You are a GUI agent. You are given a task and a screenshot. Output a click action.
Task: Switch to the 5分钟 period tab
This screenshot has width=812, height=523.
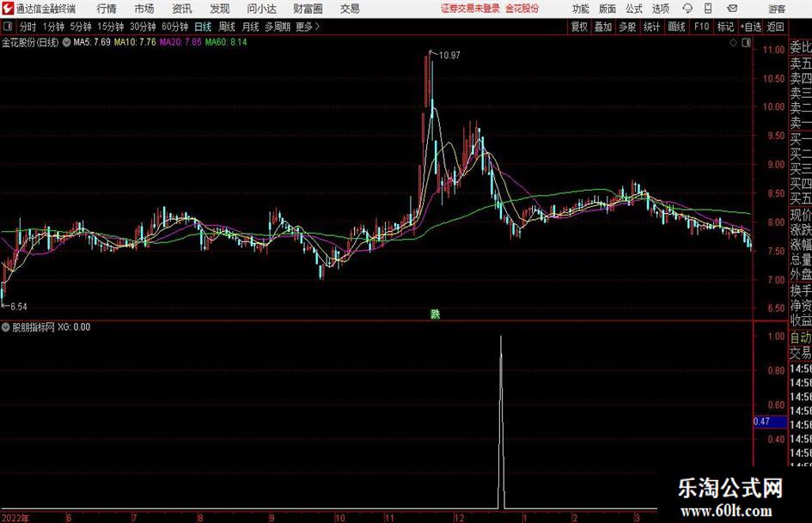81,27
